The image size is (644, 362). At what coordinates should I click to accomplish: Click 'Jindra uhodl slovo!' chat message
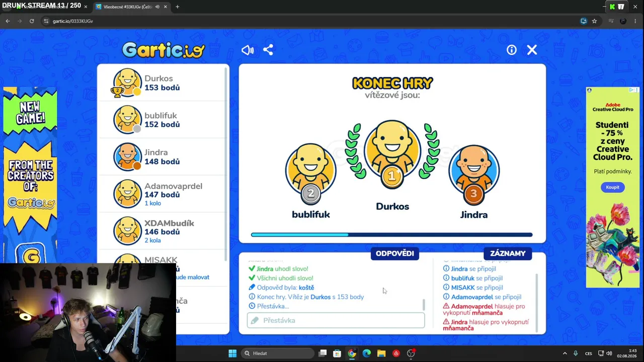click(x=278, y=269)
